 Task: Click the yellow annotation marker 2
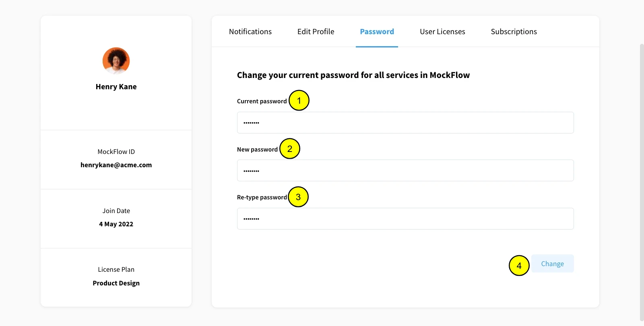pos(290,149)
